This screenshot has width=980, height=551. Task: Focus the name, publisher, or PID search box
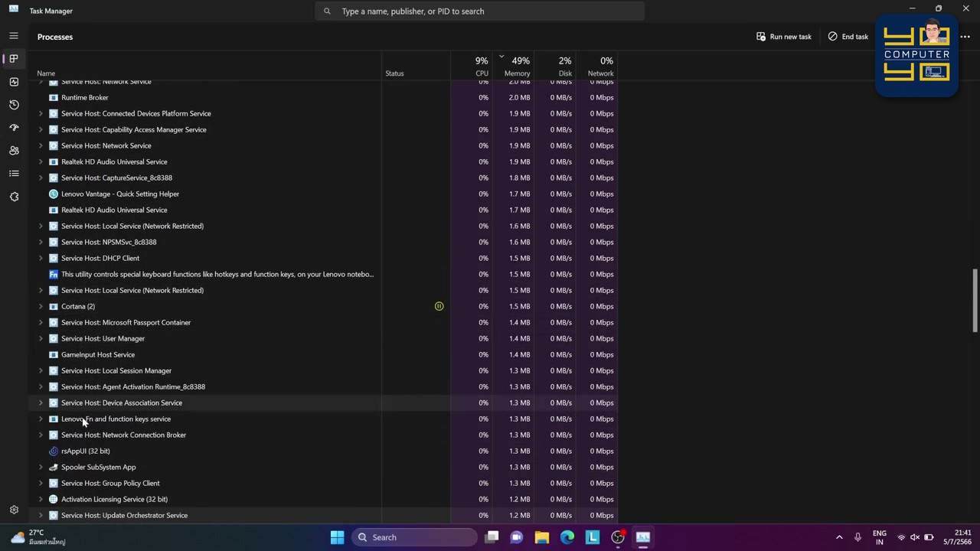tap(480, 11)
